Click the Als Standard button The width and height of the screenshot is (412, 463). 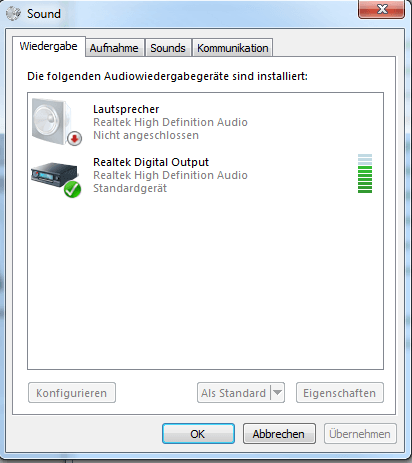(234, 393)
